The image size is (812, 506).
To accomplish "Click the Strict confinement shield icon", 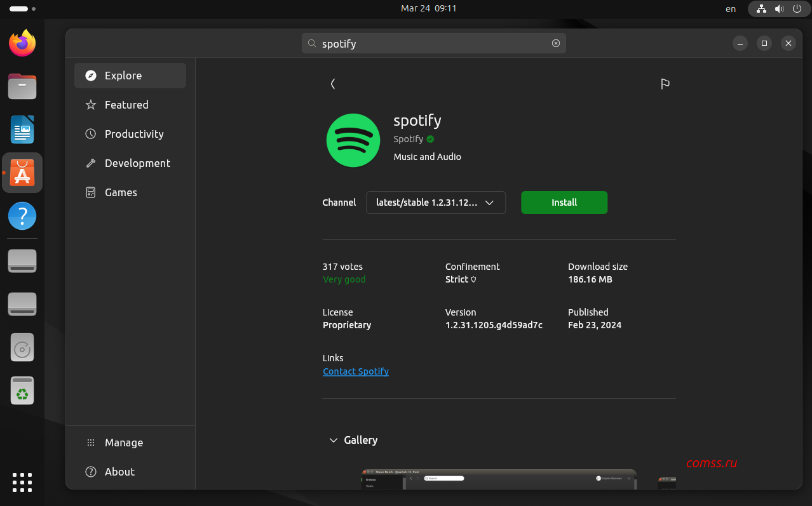I will point(473,279).
